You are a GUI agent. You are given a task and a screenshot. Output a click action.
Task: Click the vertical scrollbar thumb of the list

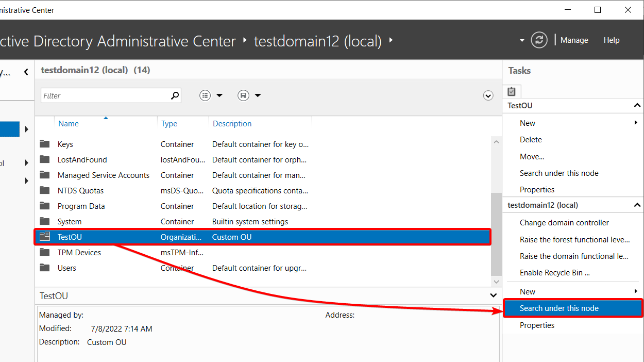(x=496, y=235)
